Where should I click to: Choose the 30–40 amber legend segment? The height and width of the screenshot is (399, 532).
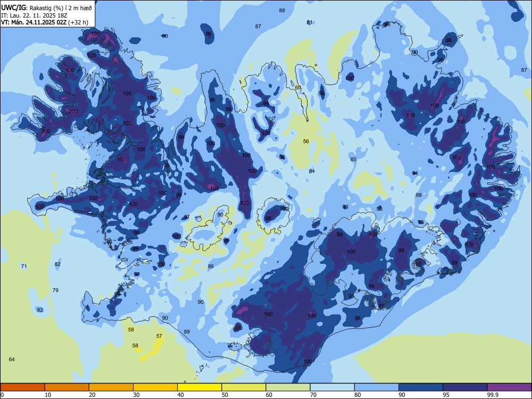(x=155, y=387)
